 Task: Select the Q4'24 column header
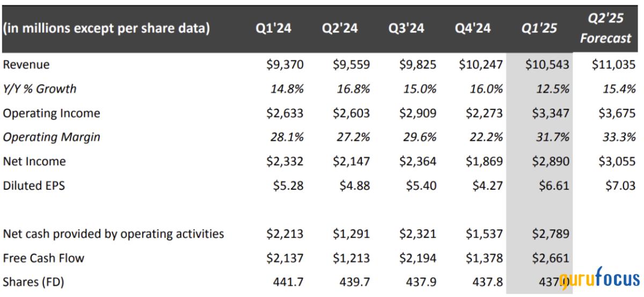tap(473, 28)
